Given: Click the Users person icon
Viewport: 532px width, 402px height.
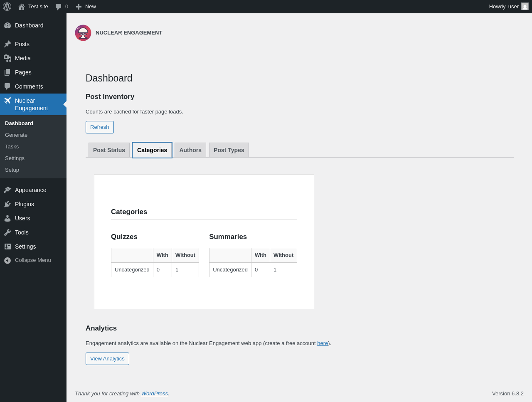Looking at the screenshot, I should coord(7,218).
